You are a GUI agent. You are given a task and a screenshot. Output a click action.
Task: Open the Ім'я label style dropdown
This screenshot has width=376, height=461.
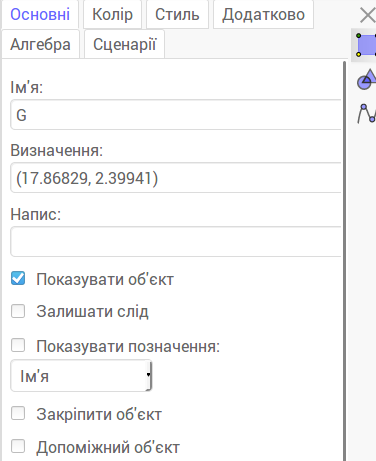tap(81, 376)
